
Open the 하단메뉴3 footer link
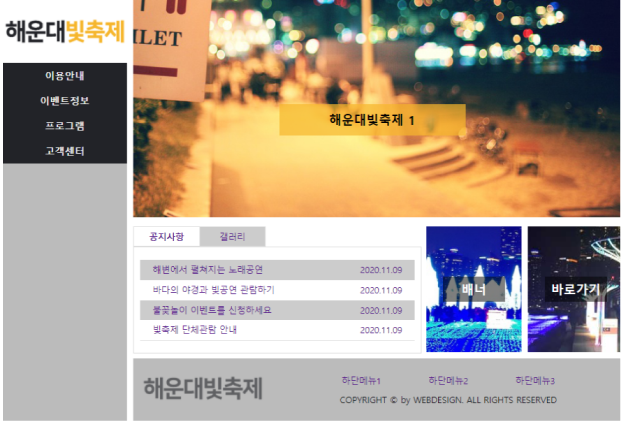coord(535,381)
